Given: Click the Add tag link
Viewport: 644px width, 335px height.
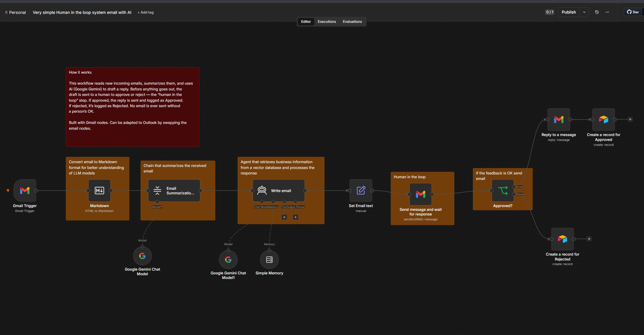Looking at the screenshot, I should [145, 12].
